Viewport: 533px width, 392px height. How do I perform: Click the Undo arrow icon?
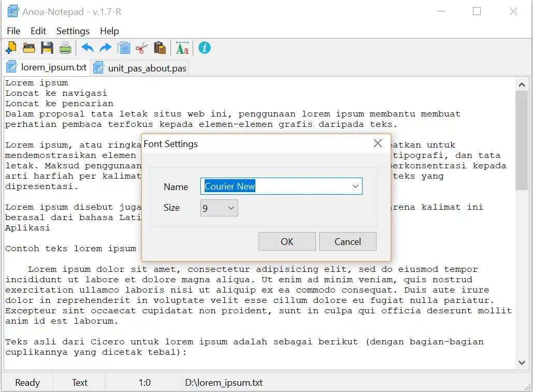88,48
